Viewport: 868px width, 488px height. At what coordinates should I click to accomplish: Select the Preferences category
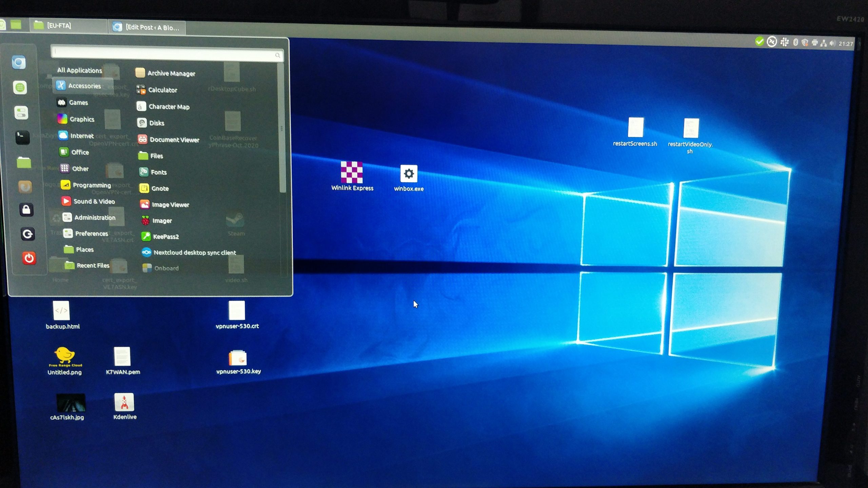coord(86,233)
